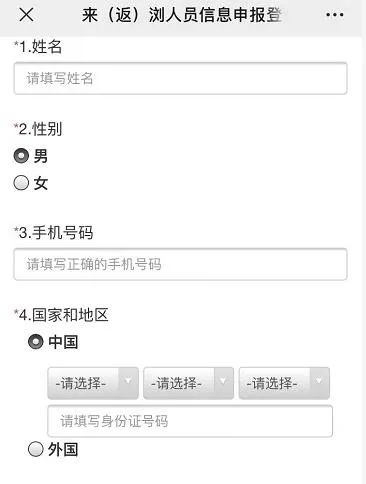Click the 男 label text

[x=41, y=156]
